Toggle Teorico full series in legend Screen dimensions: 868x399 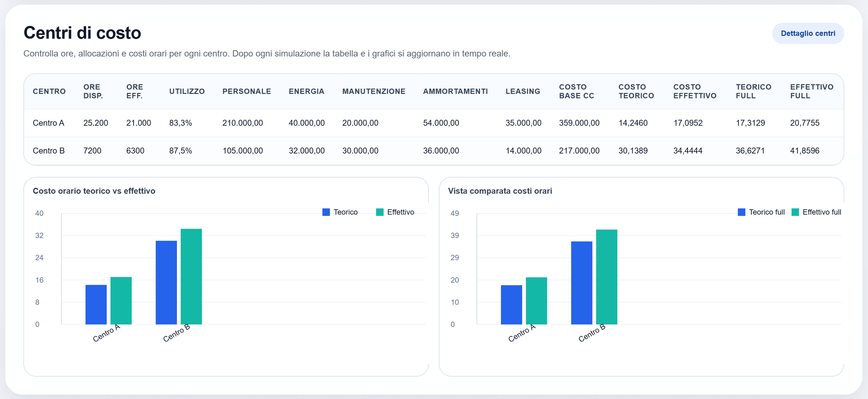(766, 212)
